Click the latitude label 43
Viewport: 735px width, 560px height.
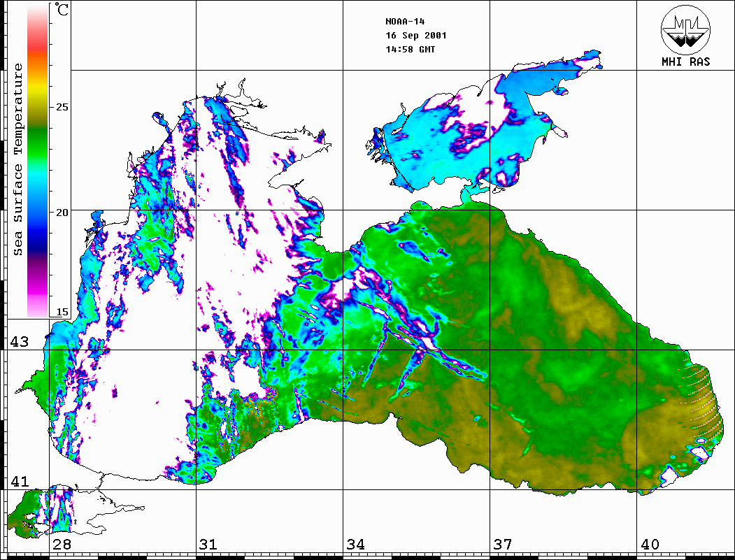[x=19, y=342]
